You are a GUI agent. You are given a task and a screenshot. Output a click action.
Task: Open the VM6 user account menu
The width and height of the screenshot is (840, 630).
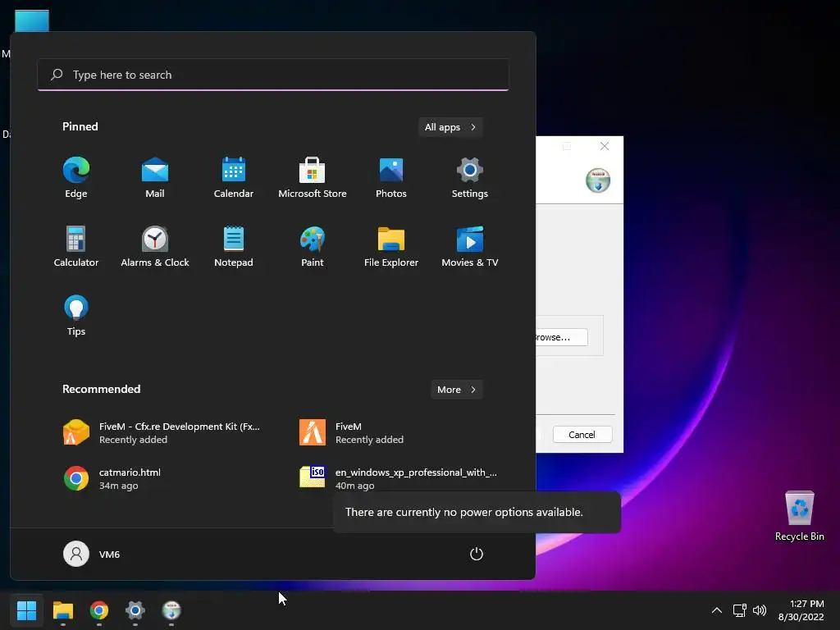[92, 554]
